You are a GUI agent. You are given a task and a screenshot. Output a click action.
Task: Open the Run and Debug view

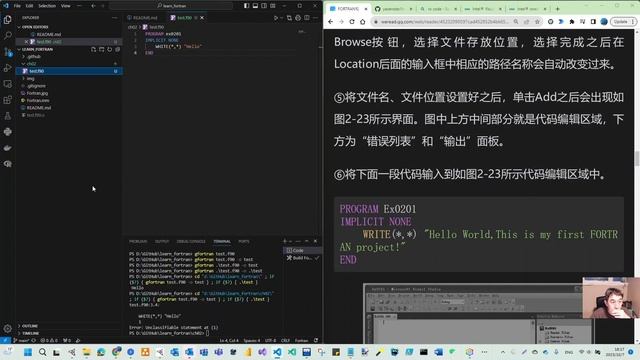click(x=7, y=68)
